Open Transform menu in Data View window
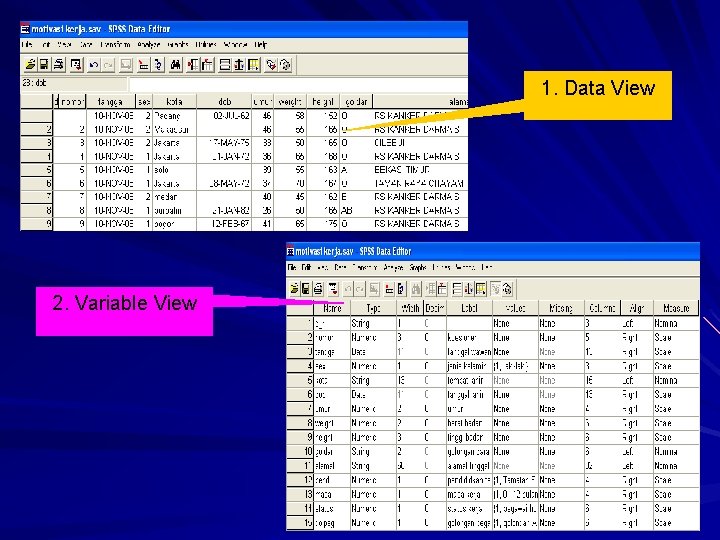The width and height of the screenshot is (720, 540). coord(115,45)
